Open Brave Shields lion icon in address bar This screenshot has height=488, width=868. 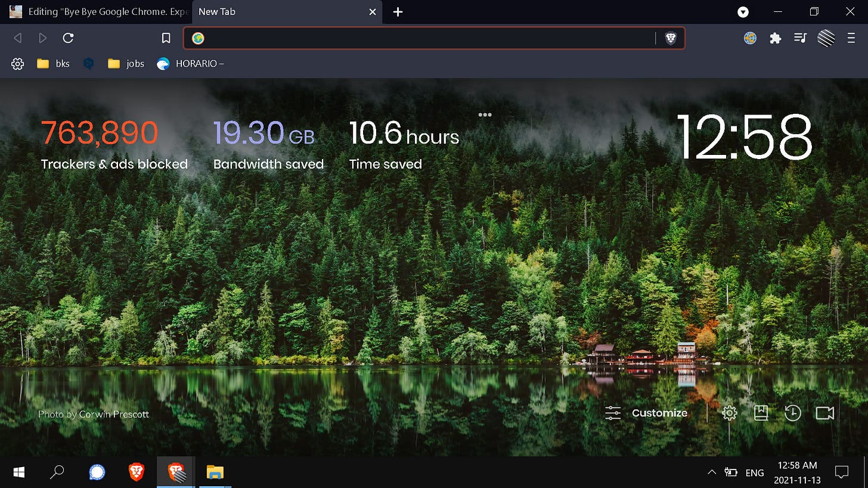pos(671,38)
